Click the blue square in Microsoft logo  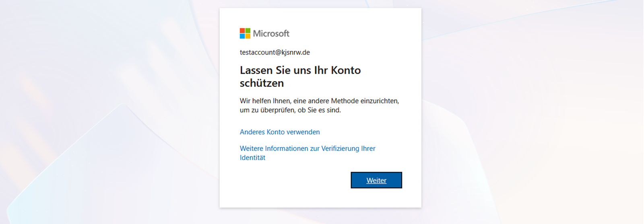click(242, 36)
